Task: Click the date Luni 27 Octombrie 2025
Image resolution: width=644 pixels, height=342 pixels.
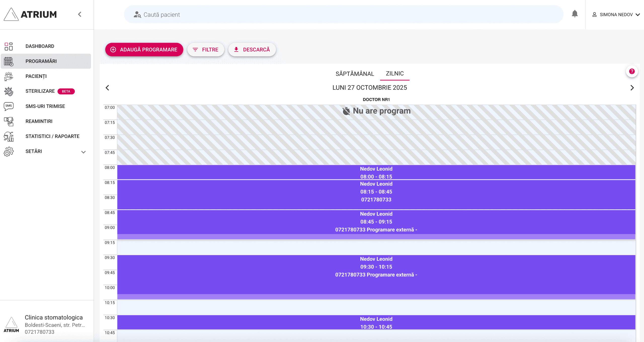Action: 370,88
